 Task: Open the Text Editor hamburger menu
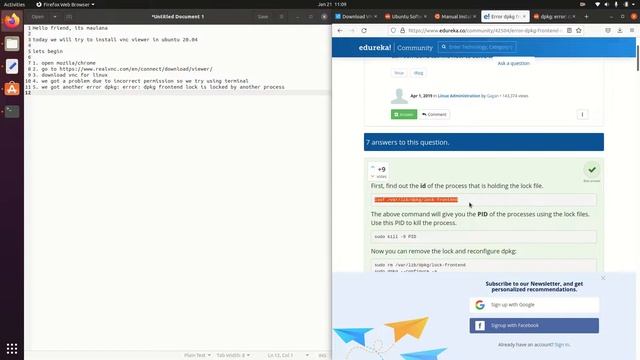tap(281, 17)
